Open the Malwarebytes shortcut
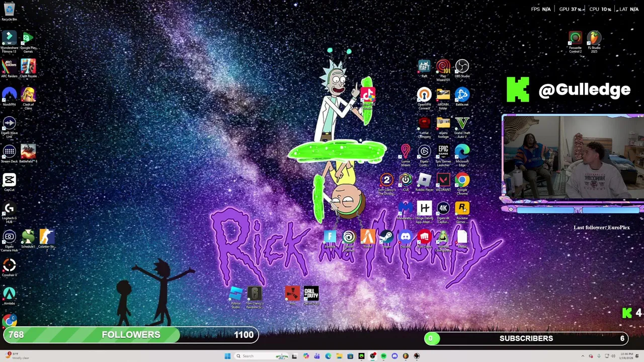Image resolution: width=644 pixels, height=362 pixels. (x=406, y=211)
